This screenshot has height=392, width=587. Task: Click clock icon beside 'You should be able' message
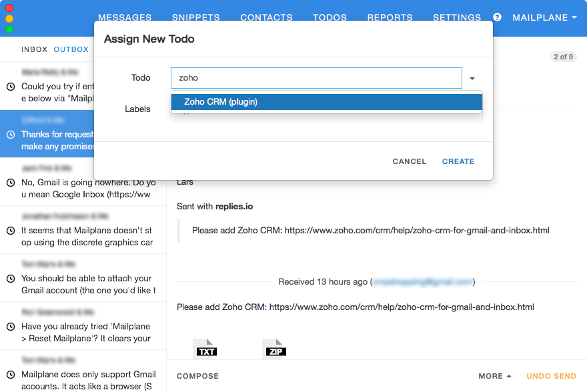click(11, 279)
